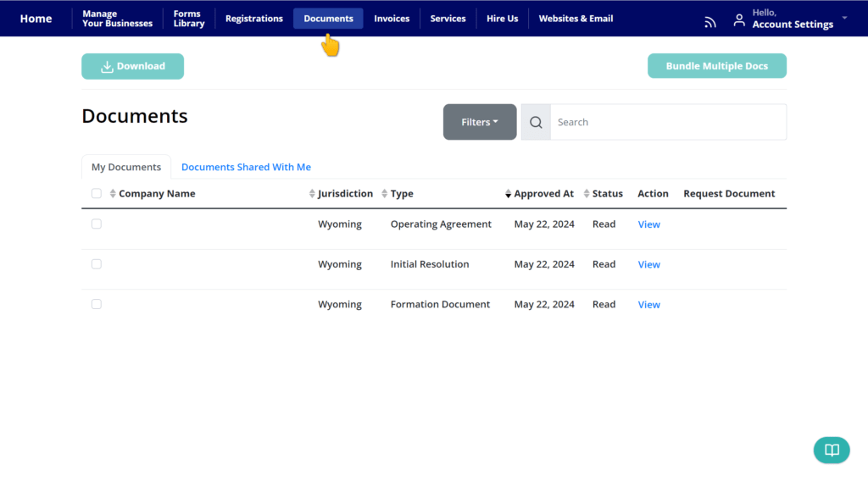Click Bundle Multiple Docs button

click(x=717, y=66)
